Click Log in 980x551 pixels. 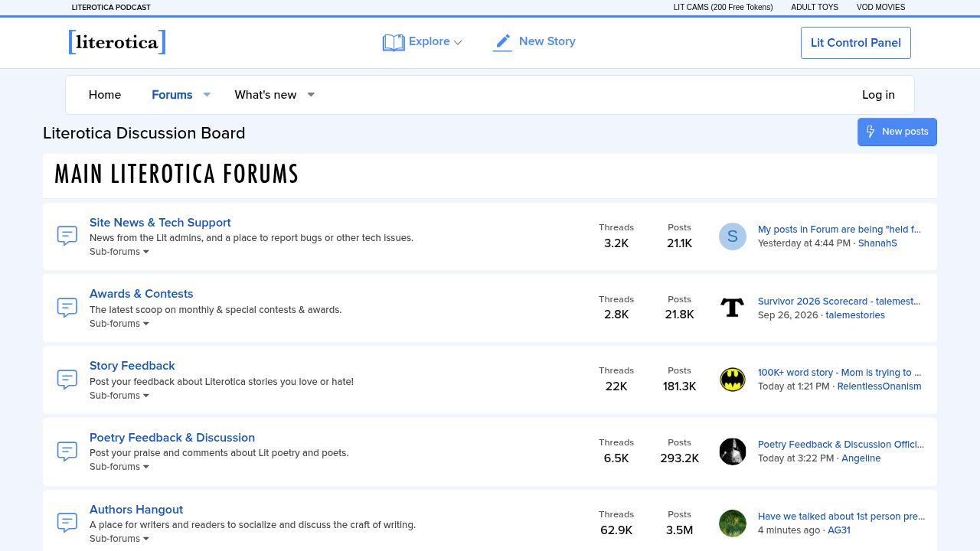click(x=878, y=95)
